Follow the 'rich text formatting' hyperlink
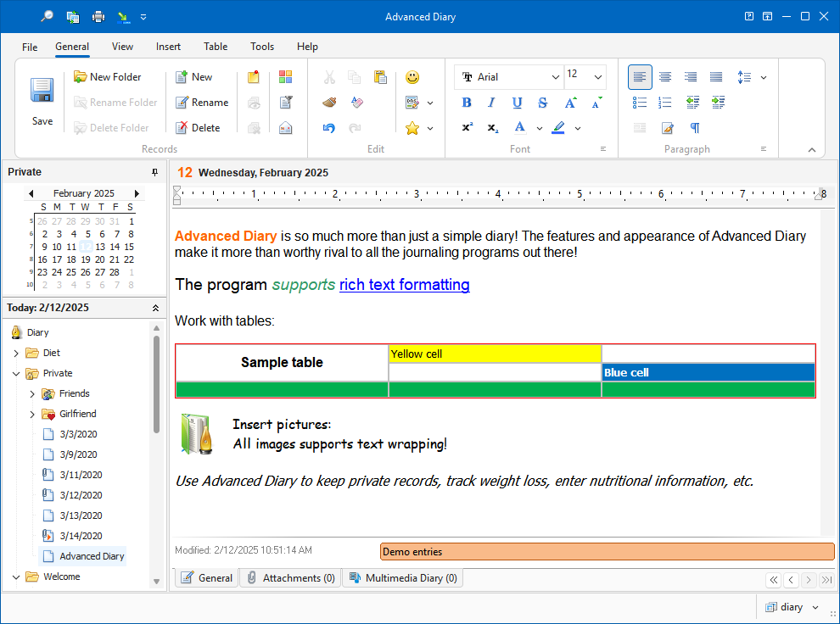The height and width of the screenshot is (624, 840). coord(405,285)
